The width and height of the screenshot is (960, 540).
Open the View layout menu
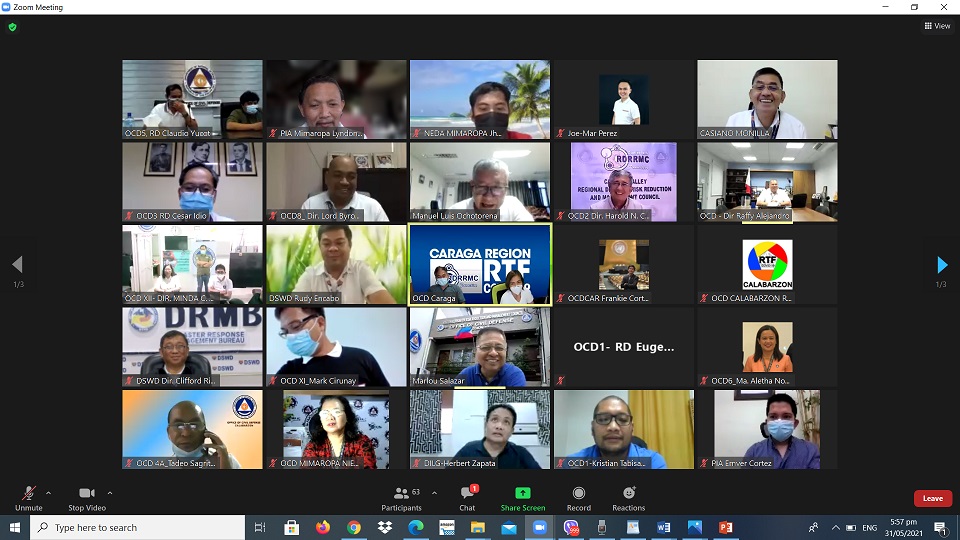pyautogui.click(x=937, y=26)
